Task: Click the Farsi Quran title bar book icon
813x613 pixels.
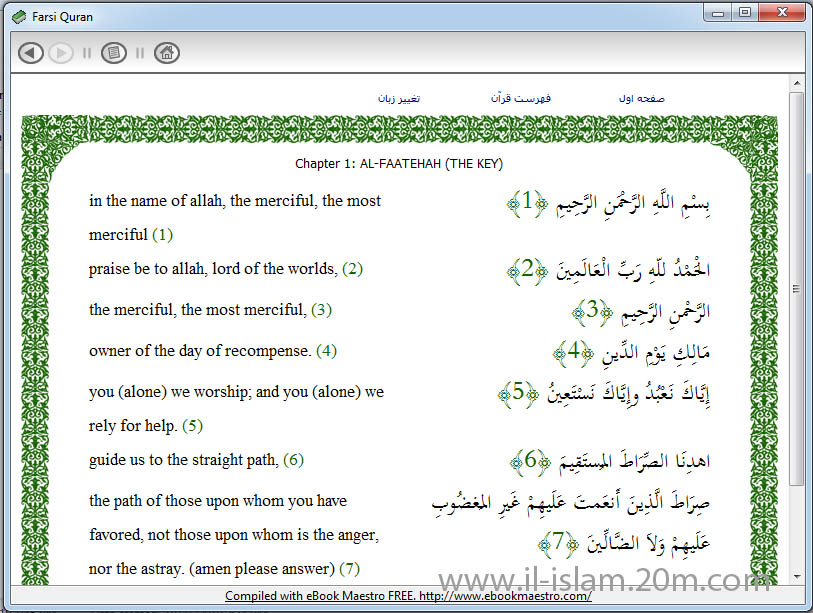Action: [x=19, y=17]
